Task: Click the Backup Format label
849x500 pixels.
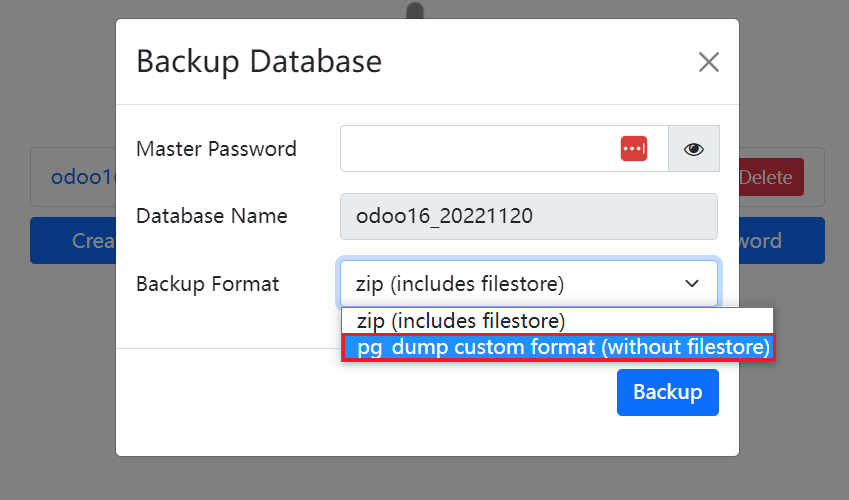Action: (x=207, y=284)
